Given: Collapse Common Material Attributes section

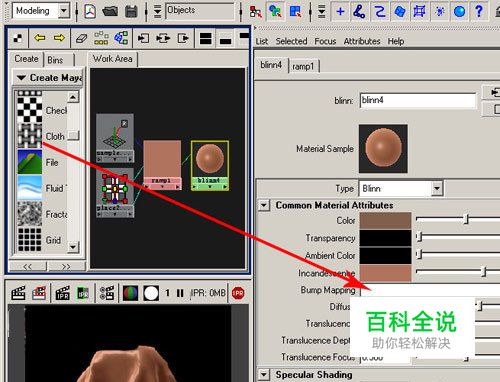Looking at the screenshot, I should 264,205.
